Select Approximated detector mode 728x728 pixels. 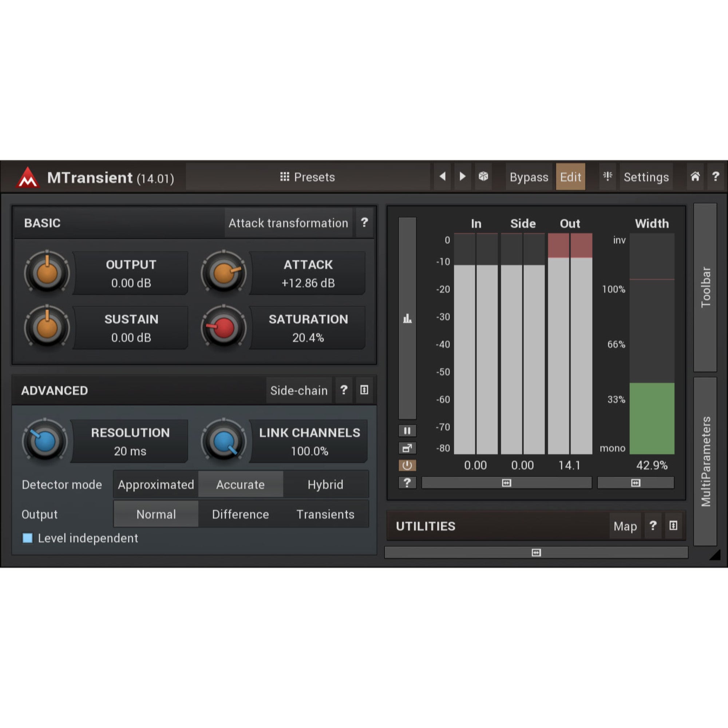click(156, 484)
